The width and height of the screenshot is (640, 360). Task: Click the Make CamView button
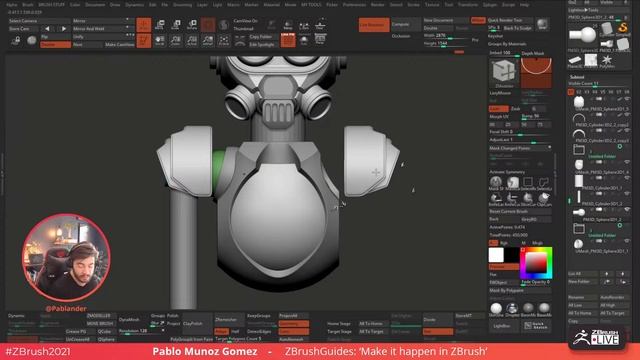pos(119,44)
